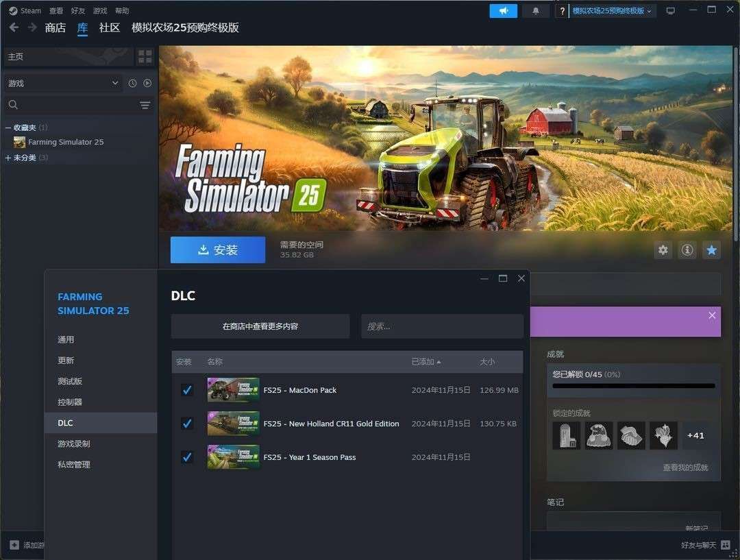Select 通用 in properties sidebar
The height and width of the screenshot is (560, 740).
(101, 339)
